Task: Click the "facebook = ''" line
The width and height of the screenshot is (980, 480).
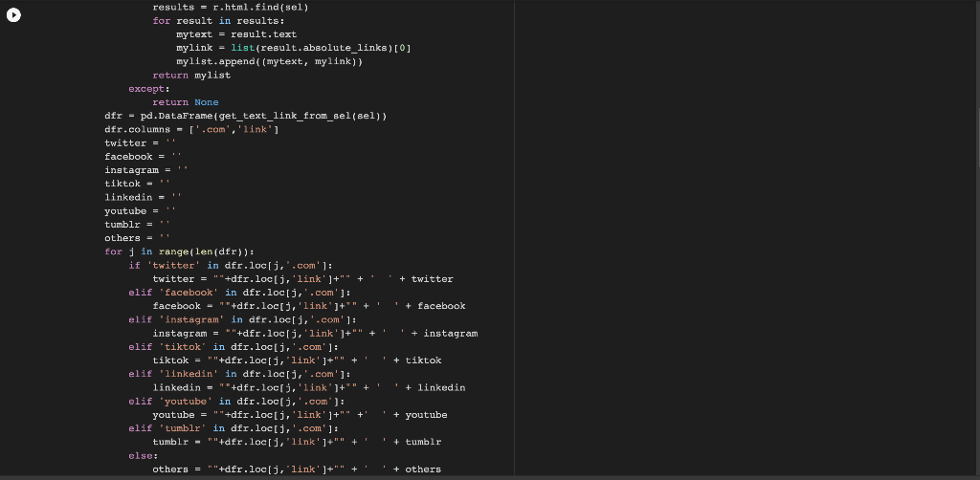Action: click(x=144, y=157)
